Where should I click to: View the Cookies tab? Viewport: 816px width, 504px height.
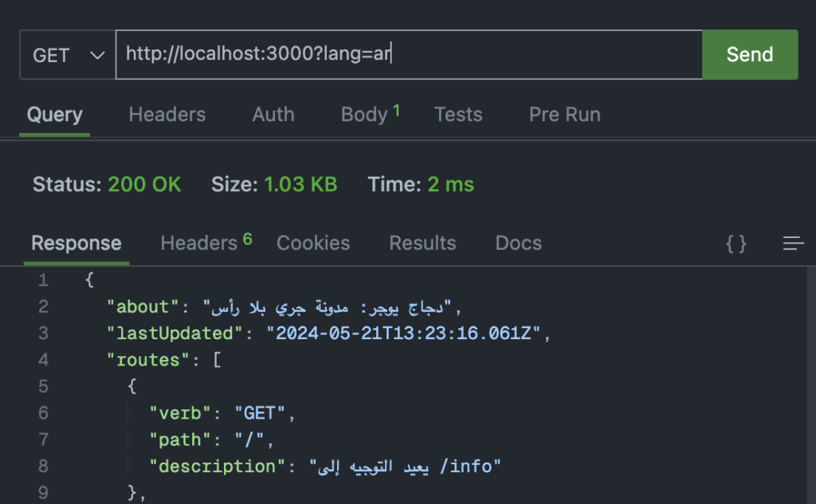pos(312,243)
